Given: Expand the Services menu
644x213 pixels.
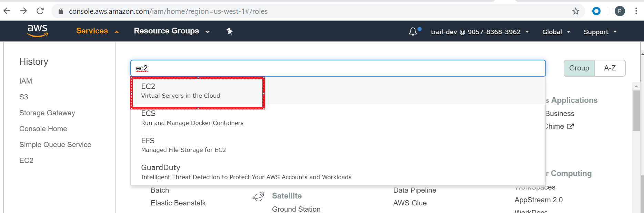Looking at the screenshot, I should [97, 31].
